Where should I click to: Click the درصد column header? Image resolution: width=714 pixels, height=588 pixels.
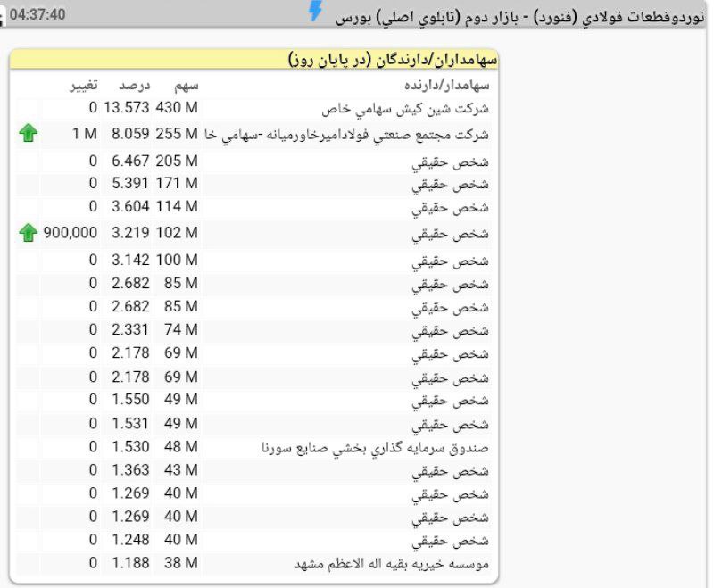(x=135, y=86)
